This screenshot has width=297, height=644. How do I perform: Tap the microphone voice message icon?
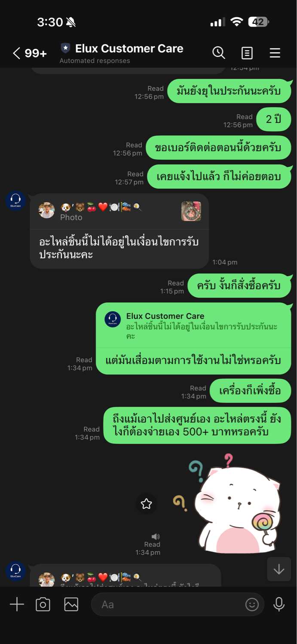(x=279, y=605)
